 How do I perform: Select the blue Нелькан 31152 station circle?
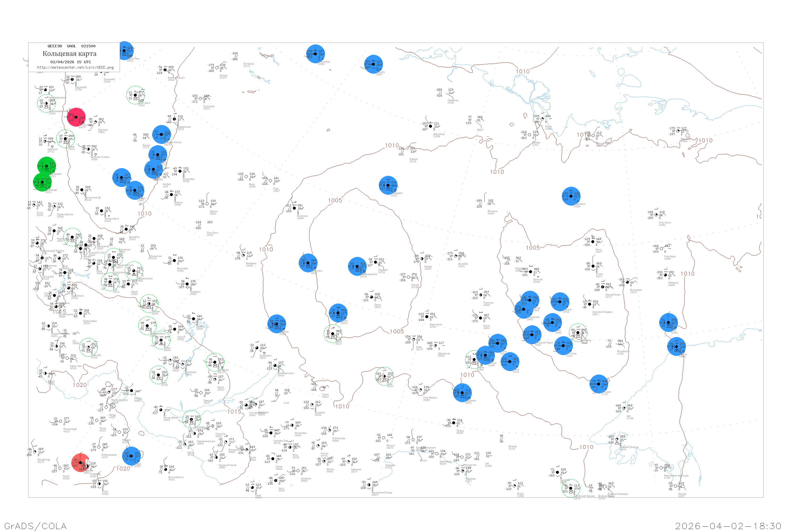[x=599, y=384]
